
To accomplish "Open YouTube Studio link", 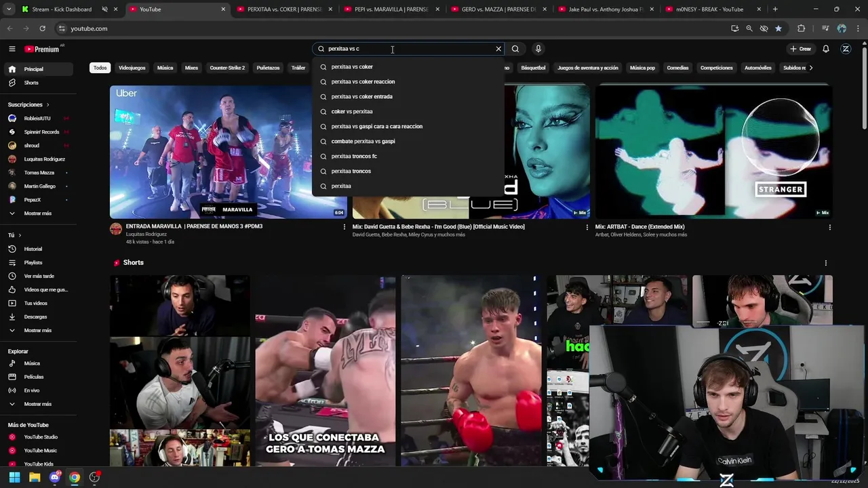I will click(38, 437).
